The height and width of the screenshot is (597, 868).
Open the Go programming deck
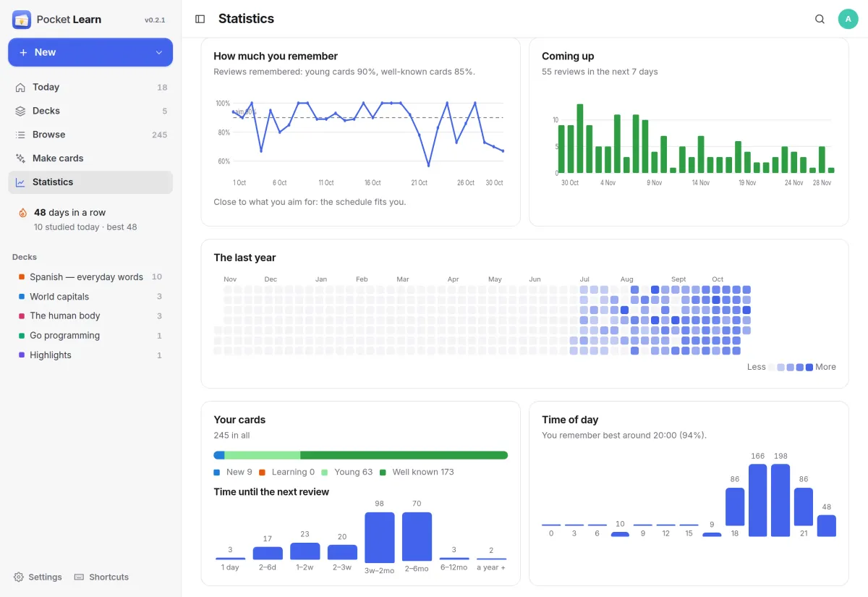[90, 335]
